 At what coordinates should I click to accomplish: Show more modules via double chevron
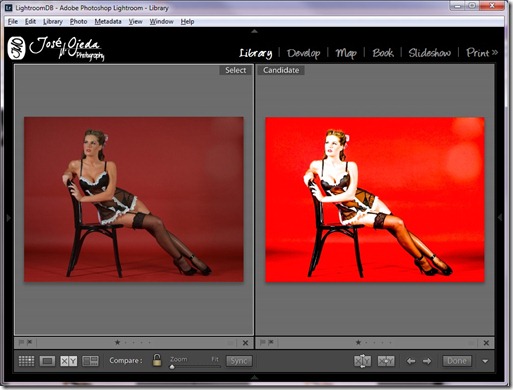click(x=495, y=53)
